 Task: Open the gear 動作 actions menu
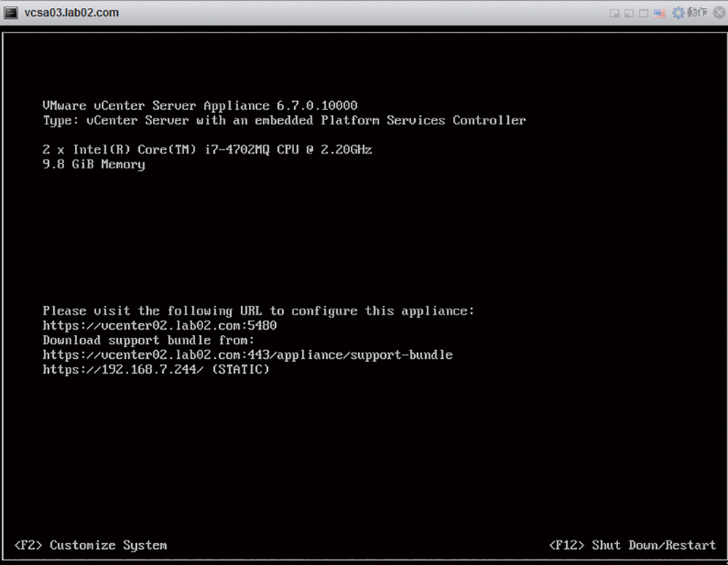pos(690,12)
